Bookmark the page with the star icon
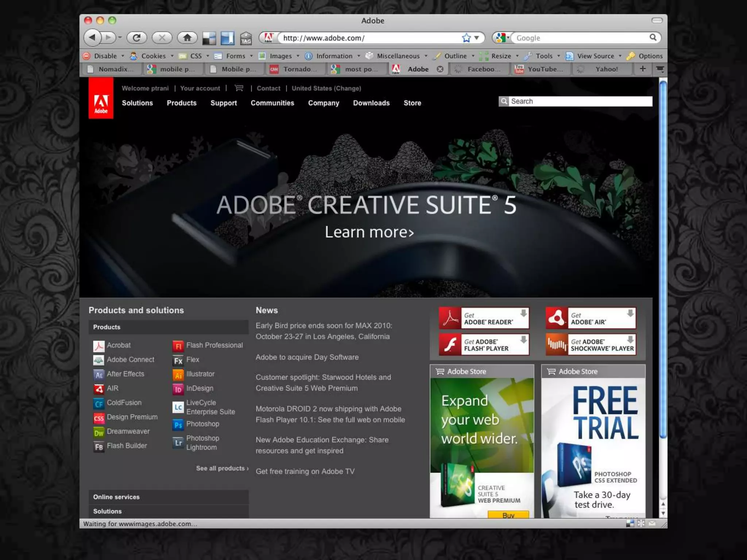 [466, 38]
